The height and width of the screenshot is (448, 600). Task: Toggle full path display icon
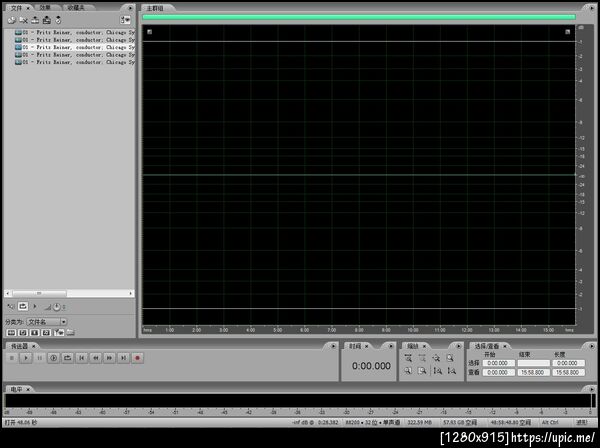point(70,333)
